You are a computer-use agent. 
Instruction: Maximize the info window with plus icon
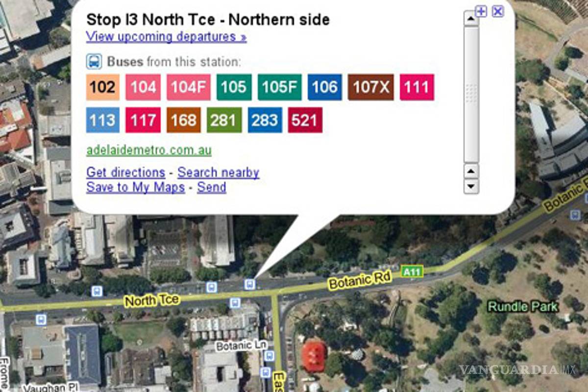point(481,11)
